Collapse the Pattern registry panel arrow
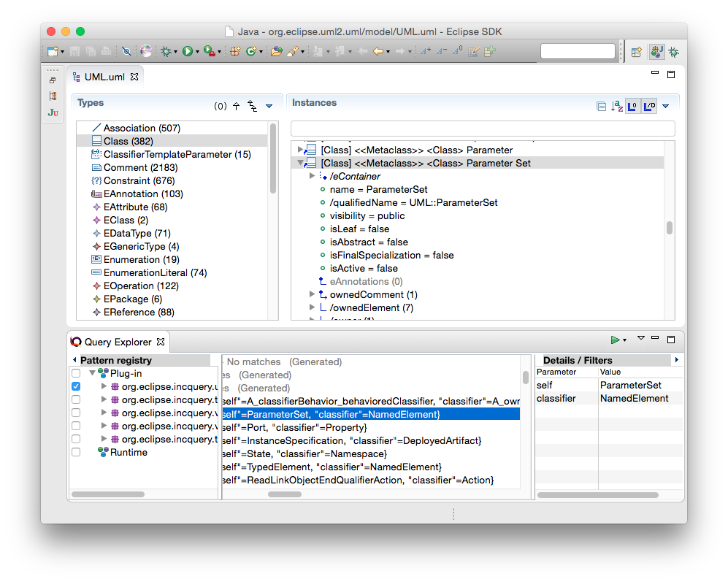The height and width of the screenshot is (582, 728). click(x=74, y=360)
